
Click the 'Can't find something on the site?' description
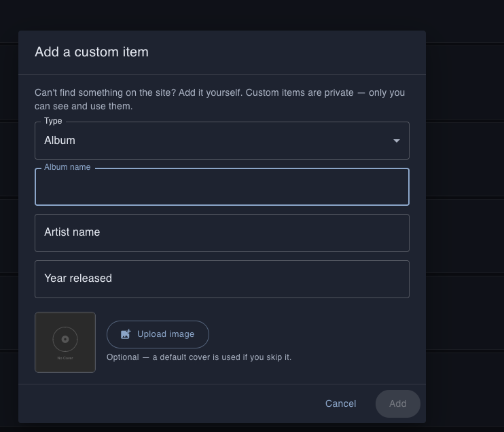pyautogui.click(x=220, y=99)
